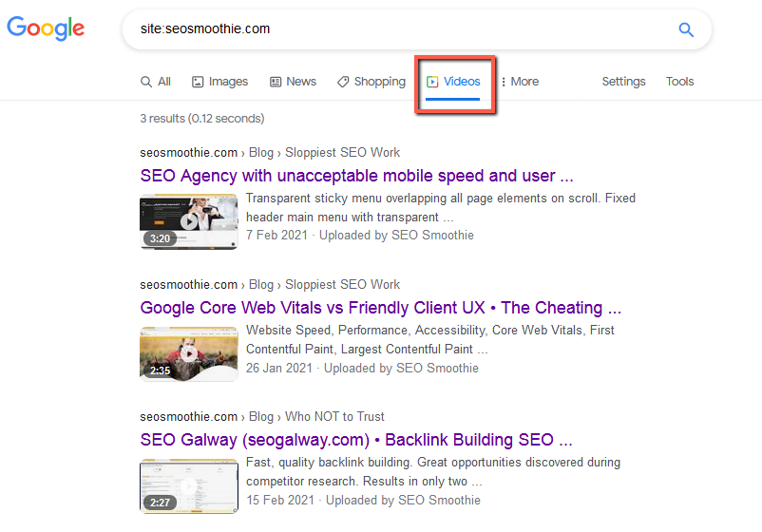Click the first result's seosmoothie.com breadcrumb

[x=188, y=152]
